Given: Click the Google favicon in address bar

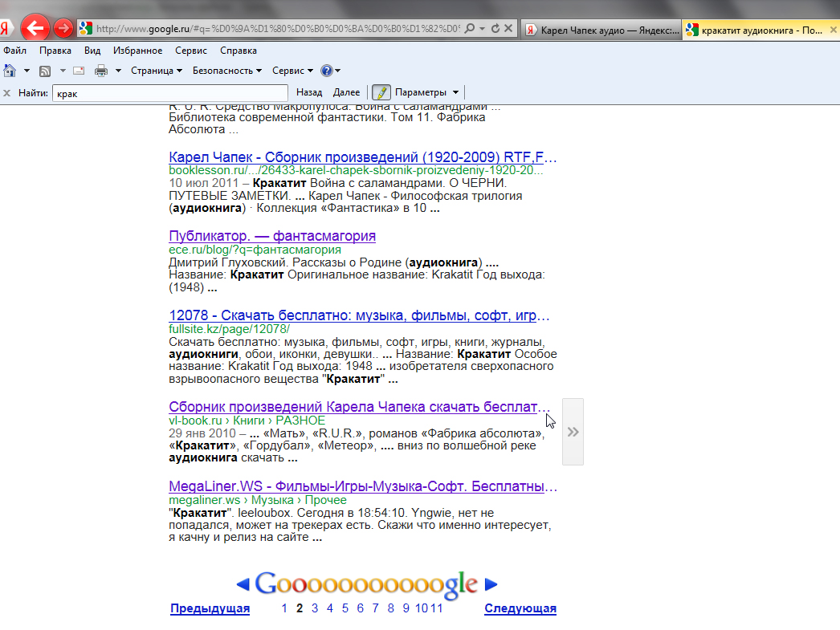Looking at the screenshot, I should tap(86, 28).
